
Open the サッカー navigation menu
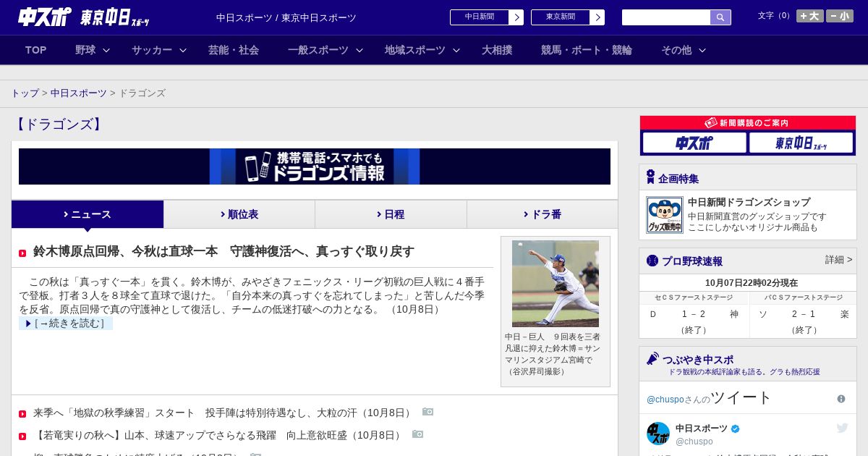click(152, 50)
